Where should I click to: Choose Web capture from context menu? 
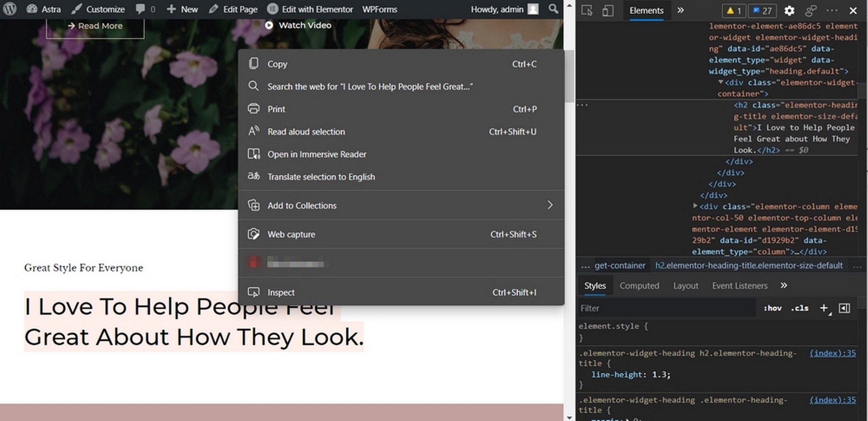(402, 234)
